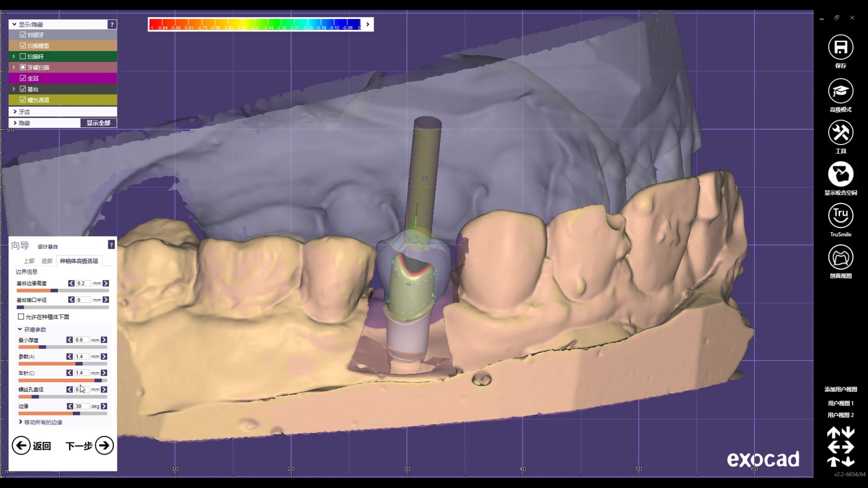868x488 pixels.
Task: Open the 剖面视图 section view
Action: [840, 258]
